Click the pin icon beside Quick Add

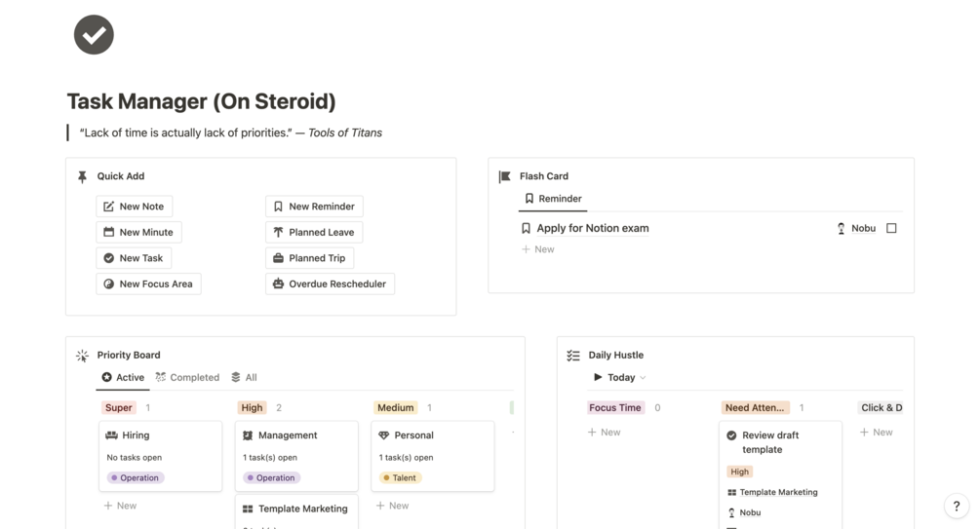(x=82, y=176)
